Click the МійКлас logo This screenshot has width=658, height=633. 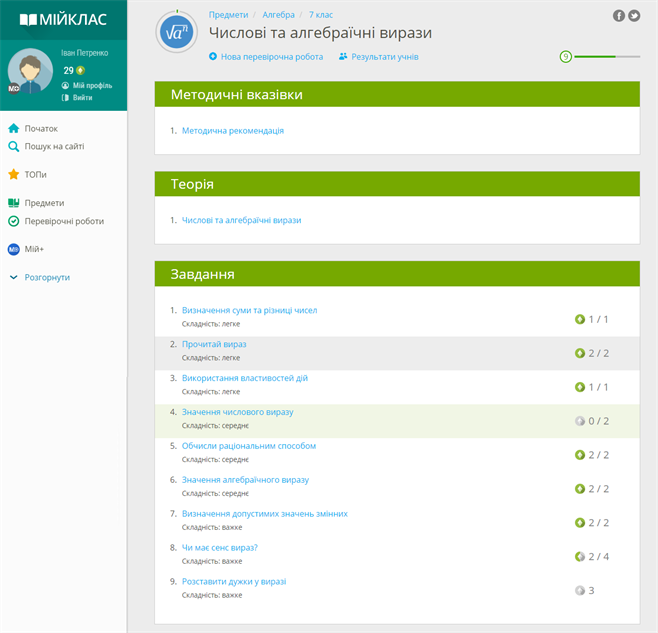point(63,19)
